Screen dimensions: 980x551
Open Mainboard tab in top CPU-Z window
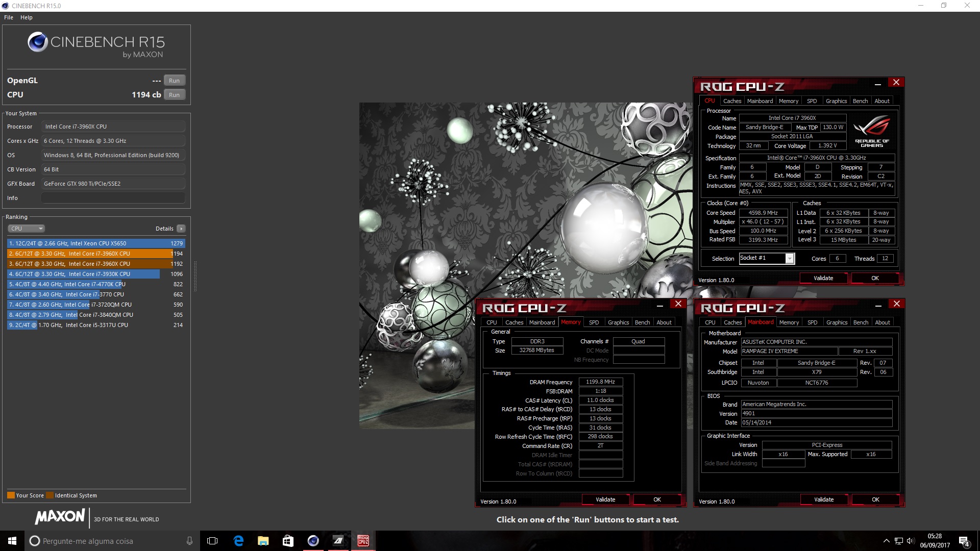coord(760,101)
